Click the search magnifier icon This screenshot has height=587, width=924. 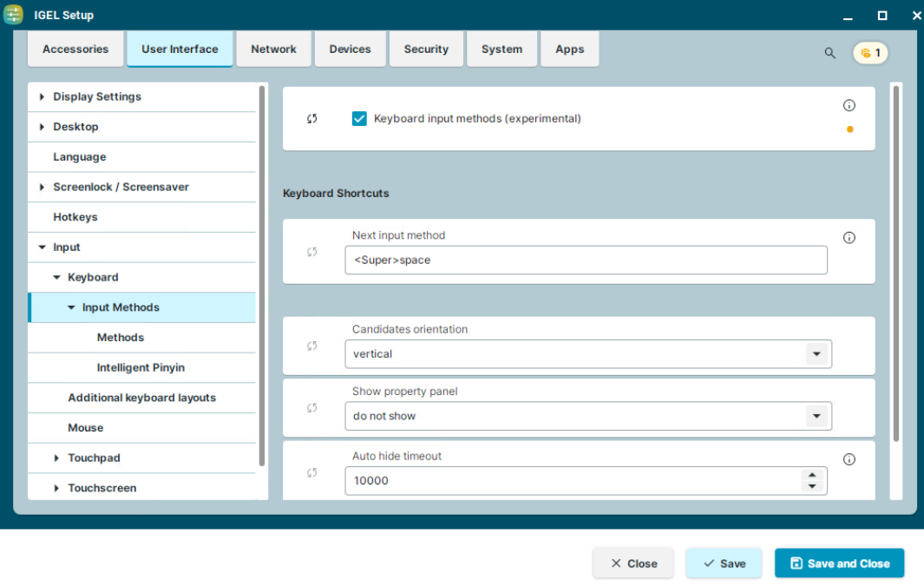(x=829, y=53)
